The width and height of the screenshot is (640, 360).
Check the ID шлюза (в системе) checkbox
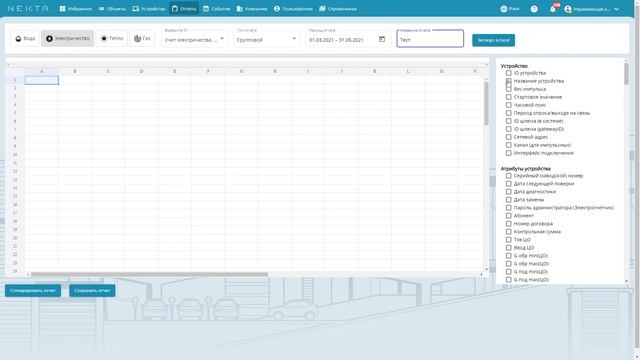pos(509,121)
